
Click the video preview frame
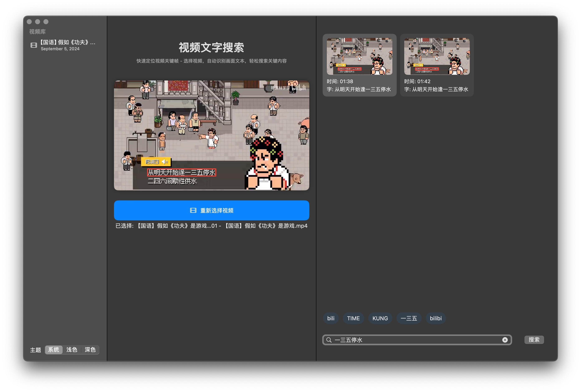[211, 135]
